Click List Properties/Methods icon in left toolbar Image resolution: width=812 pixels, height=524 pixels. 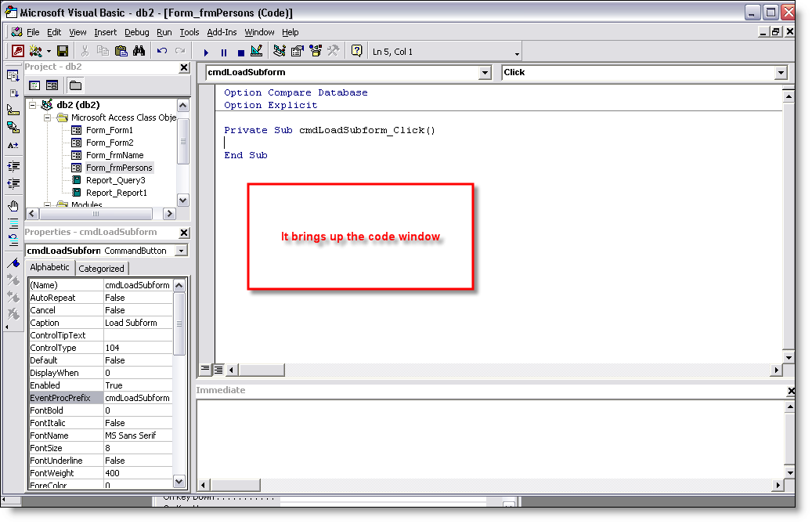(13, 76)
